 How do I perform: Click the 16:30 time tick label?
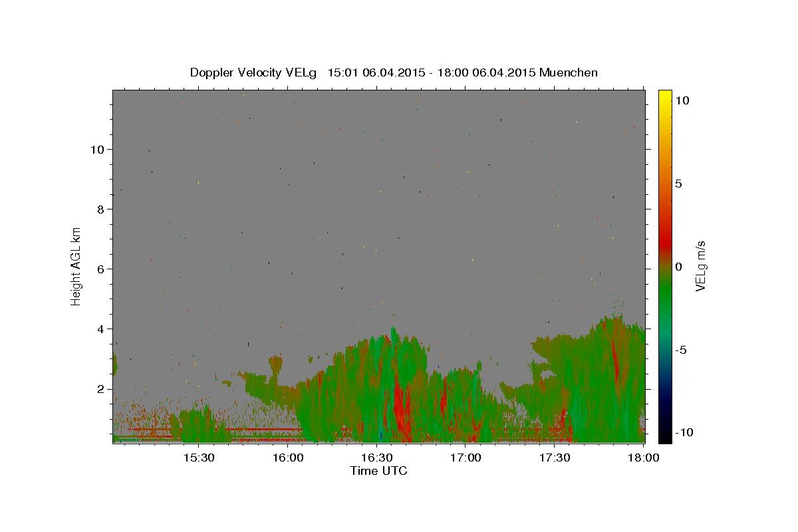point(377,458)
